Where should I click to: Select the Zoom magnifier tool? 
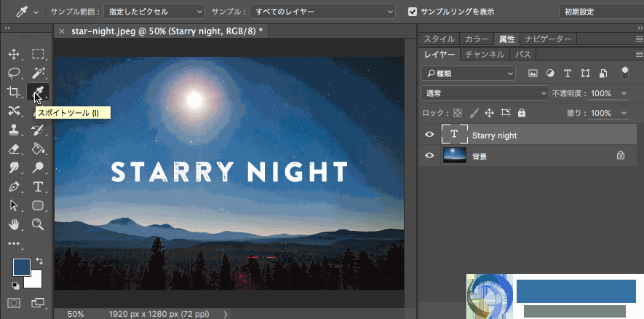pyautogui.click(x=38, y=224)
